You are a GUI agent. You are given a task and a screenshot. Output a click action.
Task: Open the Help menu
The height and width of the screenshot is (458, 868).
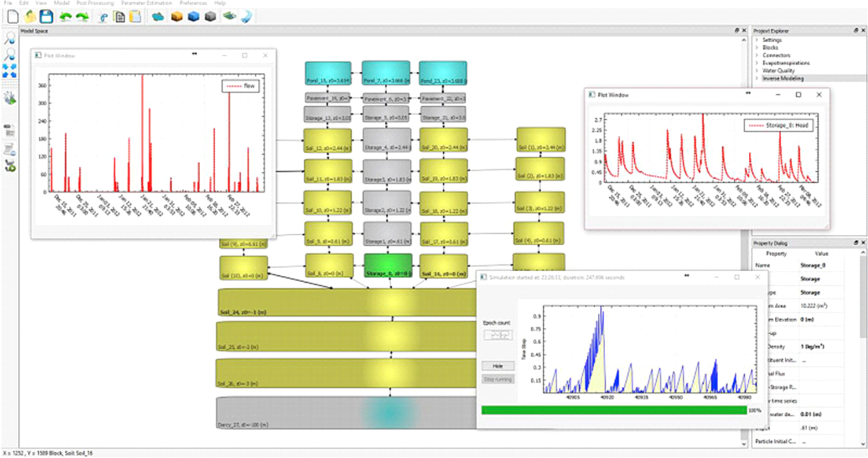coord(220,3)
